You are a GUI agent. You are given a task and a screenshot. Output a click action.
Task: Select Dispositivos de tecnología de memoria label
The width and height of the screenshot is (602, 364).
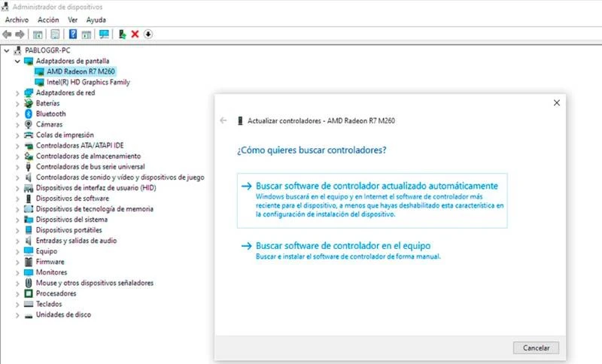pos(95,209)
